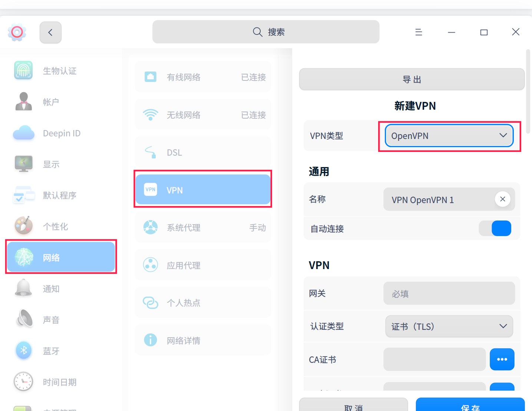Open 系统代理 page
Screen dimensions: 532x411
203,227
